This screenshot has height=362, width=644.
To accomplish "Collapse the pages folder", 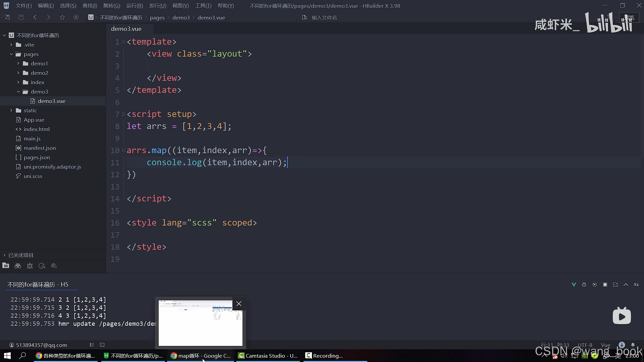I will (x=11, y=54).
